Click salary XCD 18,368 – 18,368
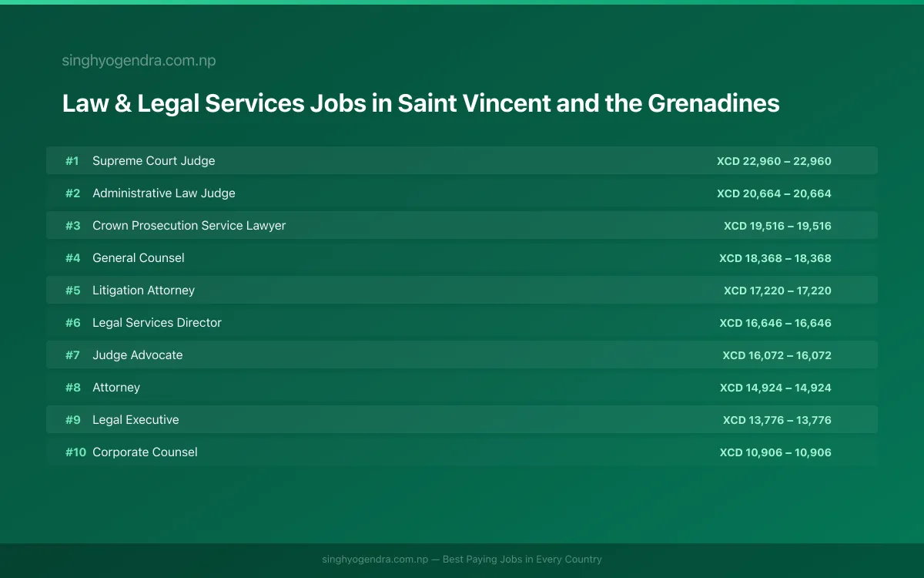Screen dimensions: 924x578 (x=775, y=258)
